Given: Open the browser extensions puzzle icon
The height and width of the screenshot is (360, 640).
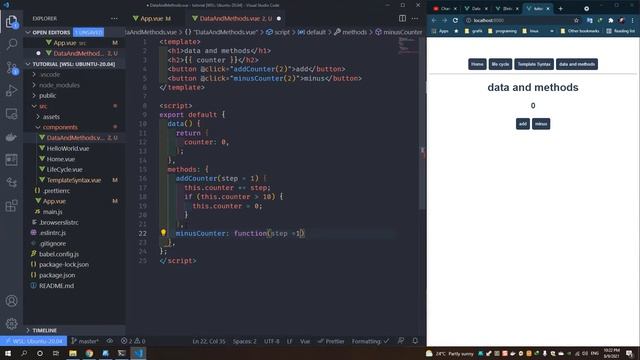Looking at the screenshot, I should coord(611,20).
